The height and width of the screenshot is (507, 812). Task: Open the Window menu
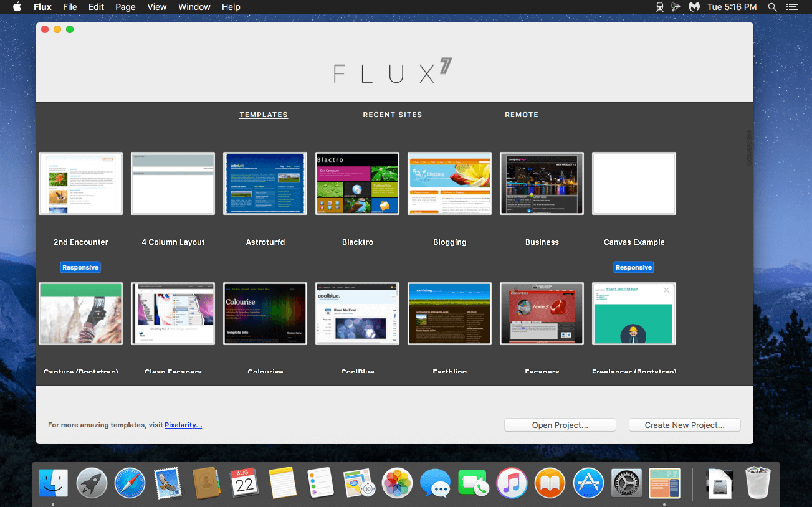(194, 7)
